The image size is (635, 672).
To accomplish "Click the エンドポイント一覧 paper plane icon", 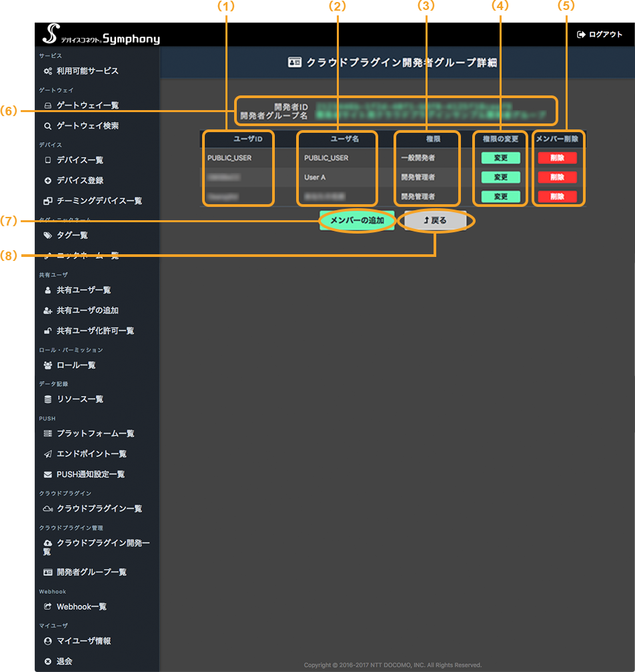I will (x=48, y=454).
